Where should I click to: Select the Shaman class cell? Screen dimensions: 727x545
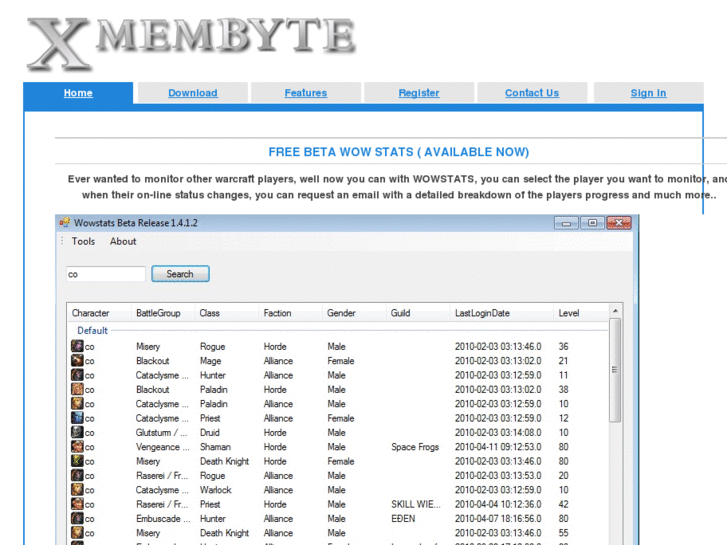[x=215, y=447]
